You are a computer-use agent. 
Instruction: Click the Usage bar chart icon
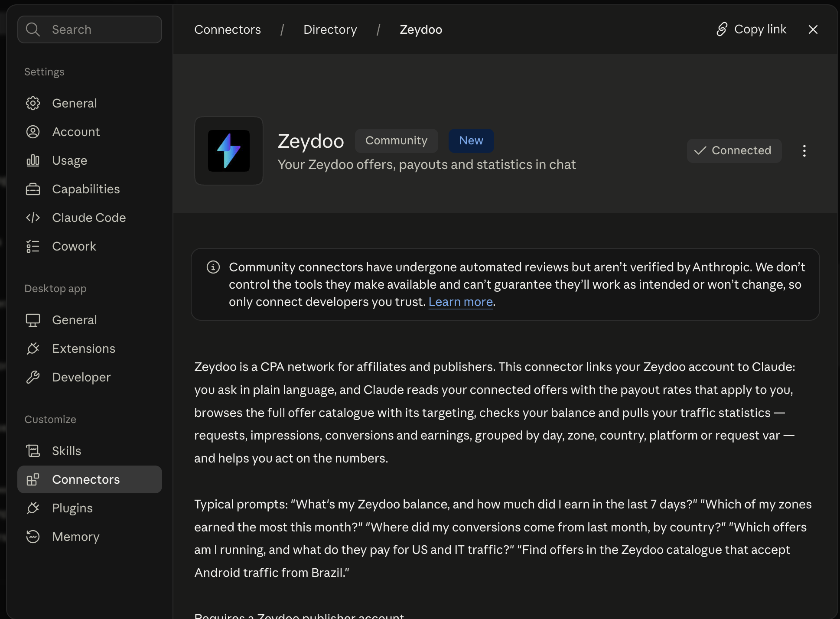pyautogui.click(x=33, y=160)
